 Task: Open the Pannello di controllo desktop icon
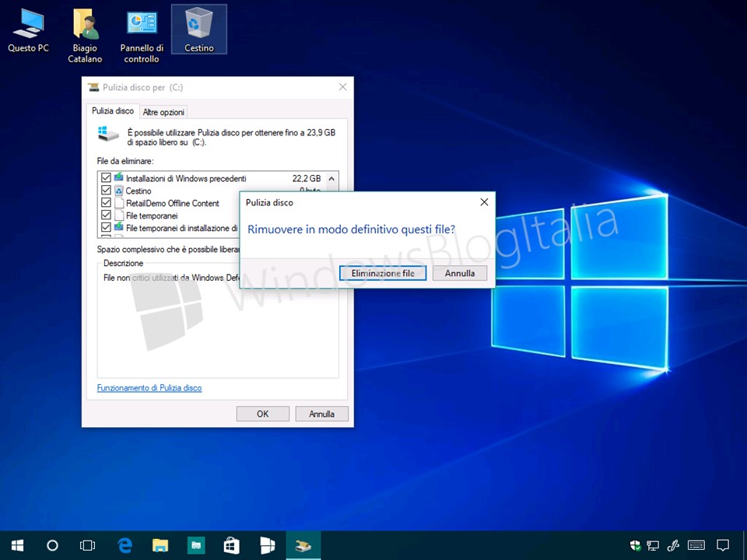(142, 37)
